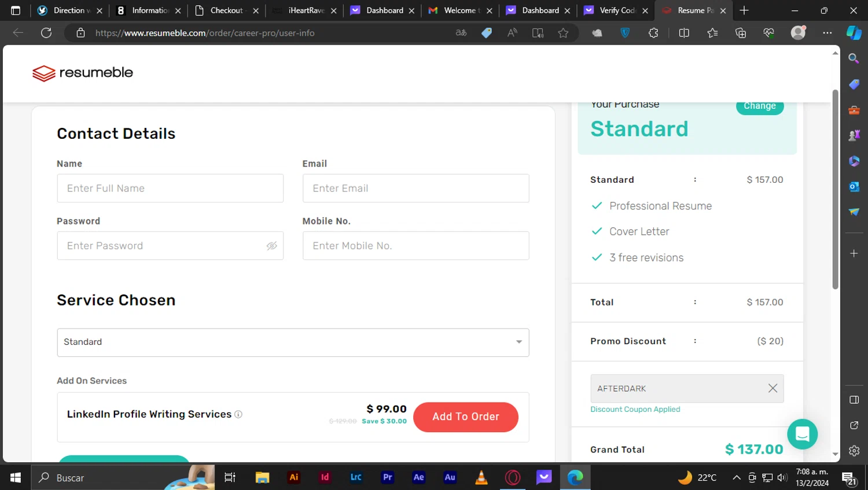The width and height of the screenshot is (868, 490).
Task: Open sidebar settings gear icon
Action: click(854, 451)
